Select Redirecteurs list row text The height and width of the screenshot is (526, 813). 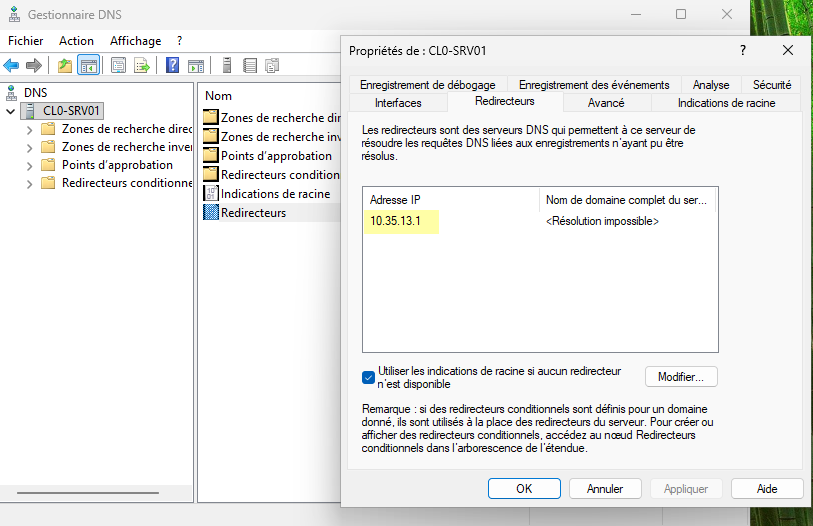(253, 213)
